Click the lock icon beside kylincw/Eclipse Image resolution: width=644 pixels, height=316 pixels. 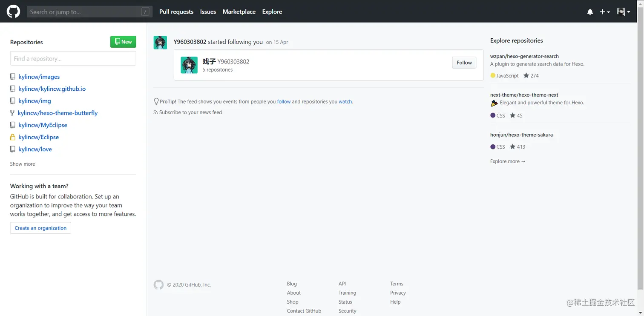coord(13,137)
